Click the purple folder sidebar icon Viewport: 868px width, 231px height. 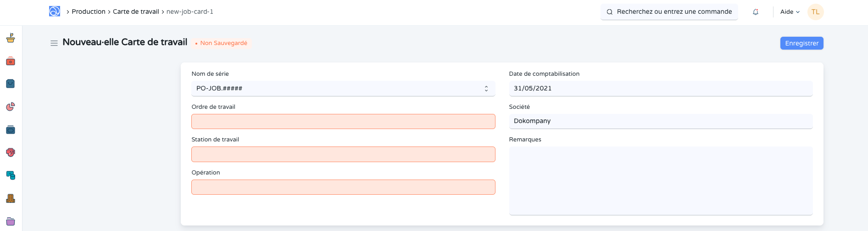(11, 221)
